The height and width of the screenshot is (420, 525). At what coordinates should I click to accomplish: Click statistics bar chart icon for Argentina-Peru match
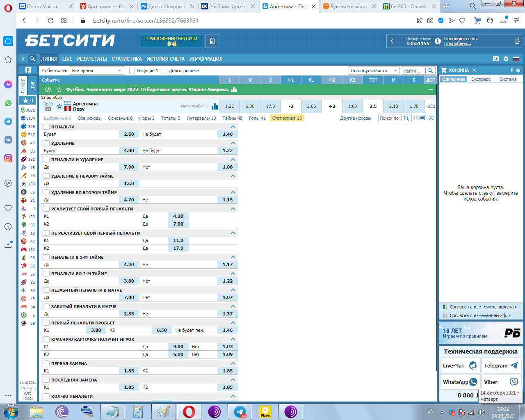coord(215,106)
